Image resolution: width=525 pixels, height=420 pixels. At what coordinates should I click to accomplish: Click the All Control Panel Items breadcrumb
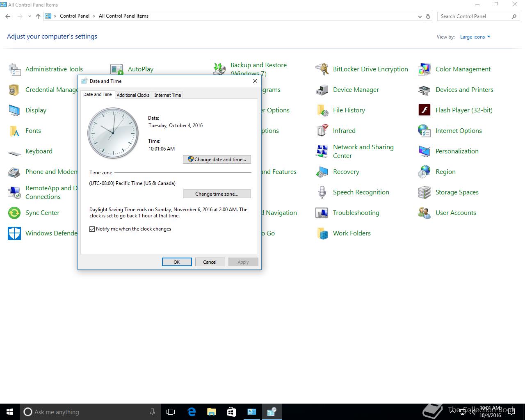(x=123, y=16)
